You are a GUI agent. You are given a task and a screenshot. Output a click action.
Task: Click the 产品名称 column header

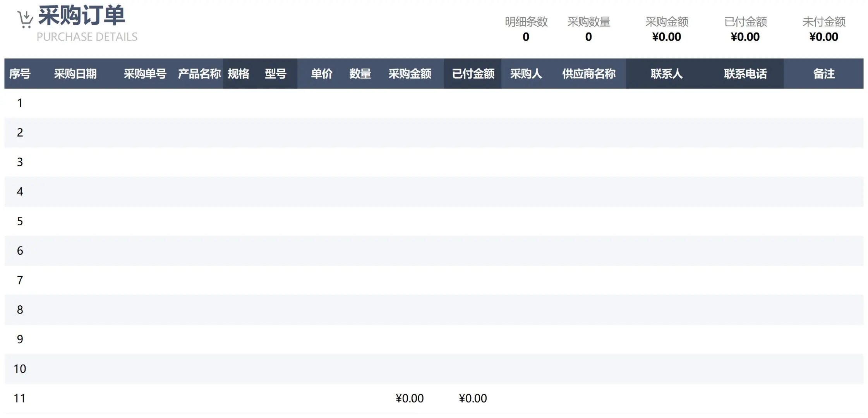(x=199, y=74)
